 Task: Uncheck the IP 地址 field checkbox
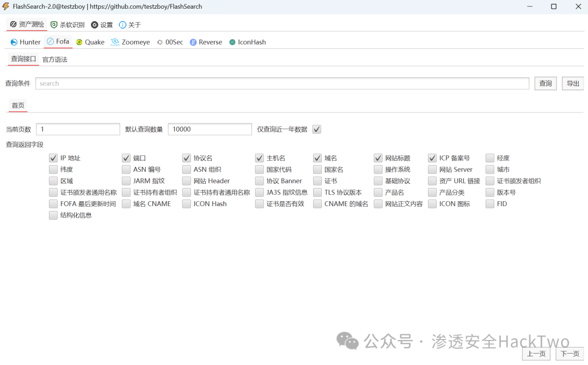tap(53, 158)
